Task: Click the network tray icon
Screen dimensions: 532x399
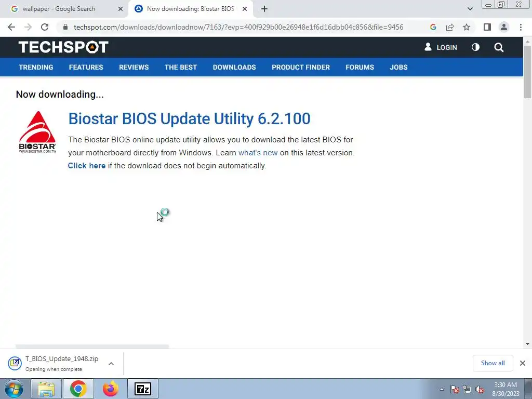Action: click(467, 389)
